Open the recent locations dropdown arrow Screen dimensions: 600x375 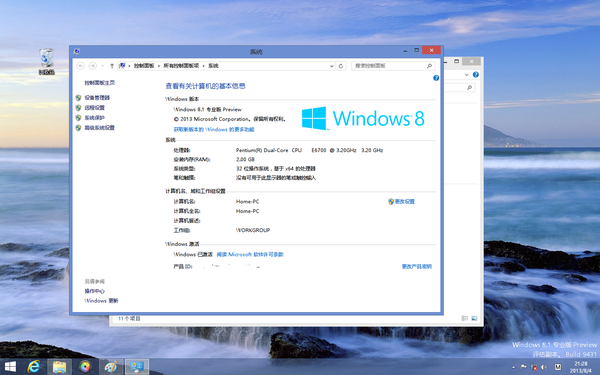tap(103, 66)
